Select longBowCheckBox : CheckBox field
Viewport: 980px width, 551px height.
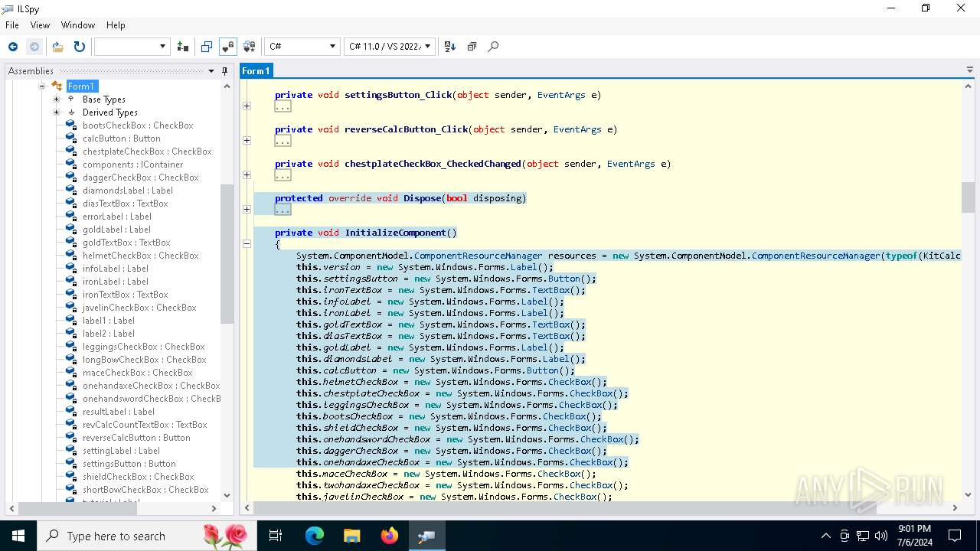click(x=145, y=360)
